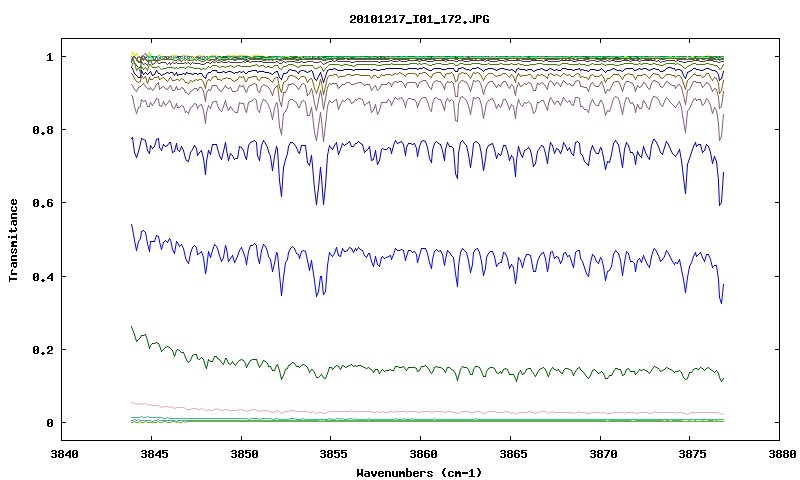Click the x-axis tick label 3875
The height and width of the screenshot is (480, 800).
[692, 454]
